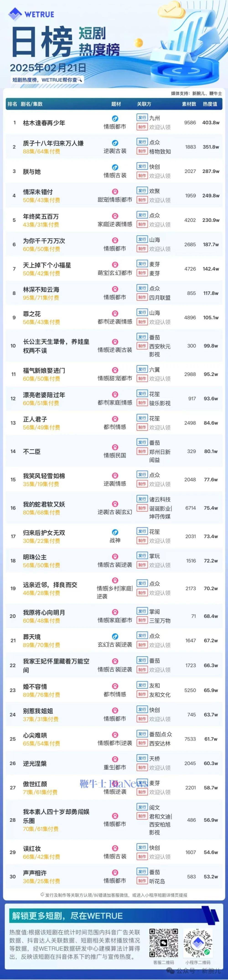This screenshot has height=980, width=228.
Task: Click the search magnifier icon in banner
Action: coord(80,80)
